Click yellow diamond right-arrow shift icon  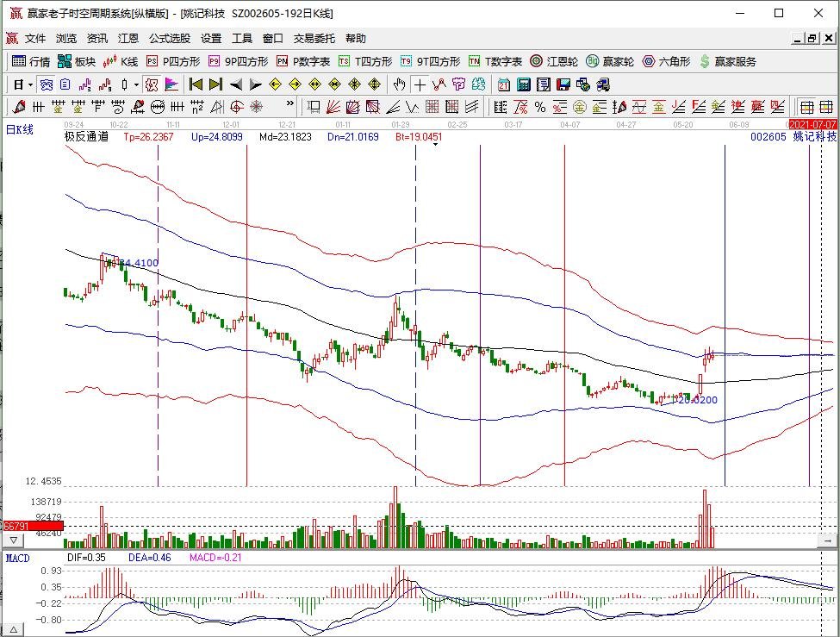click(x=296, y=84)
